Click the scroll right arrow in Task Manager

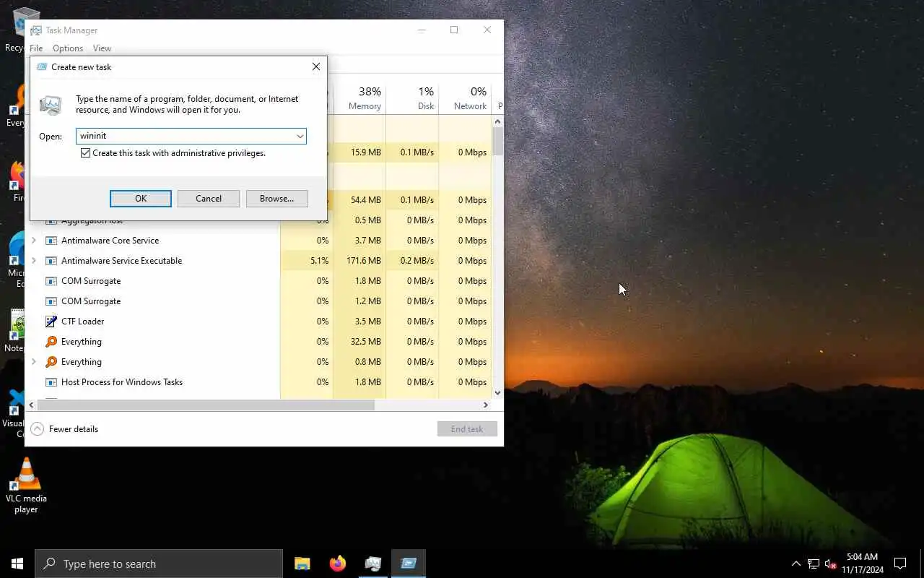(486, 405)
